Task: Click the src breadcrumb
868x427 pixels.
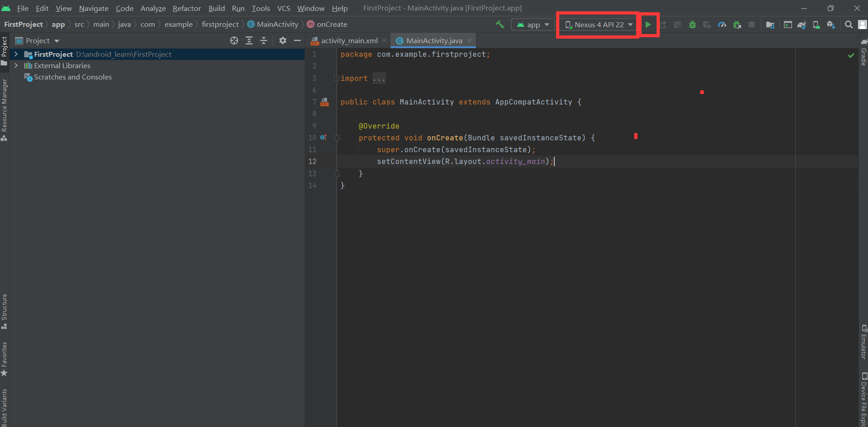Action: [79, 24]
